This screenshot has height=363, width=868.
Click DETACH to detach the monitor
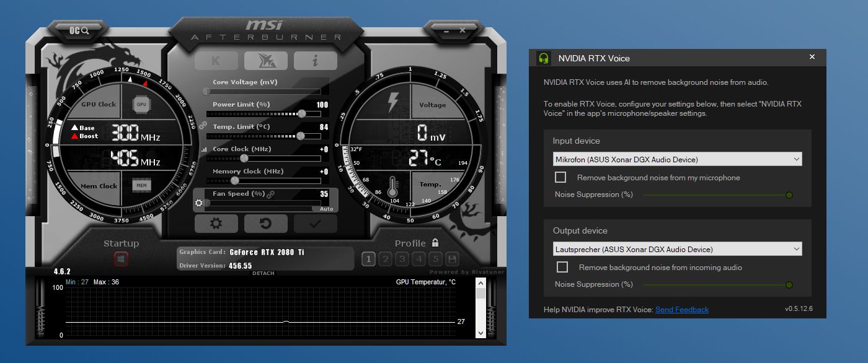[263, 273]
